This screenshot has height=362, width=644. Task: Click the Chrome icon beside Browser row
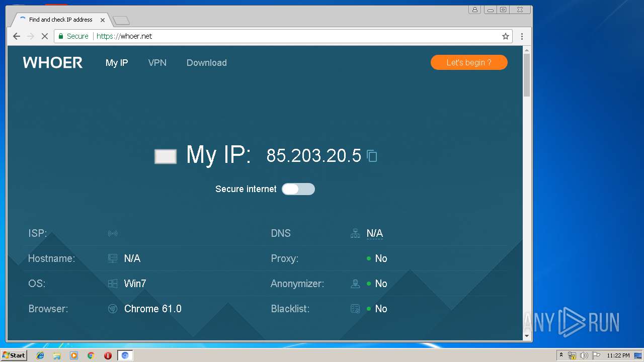coord(113,309)
